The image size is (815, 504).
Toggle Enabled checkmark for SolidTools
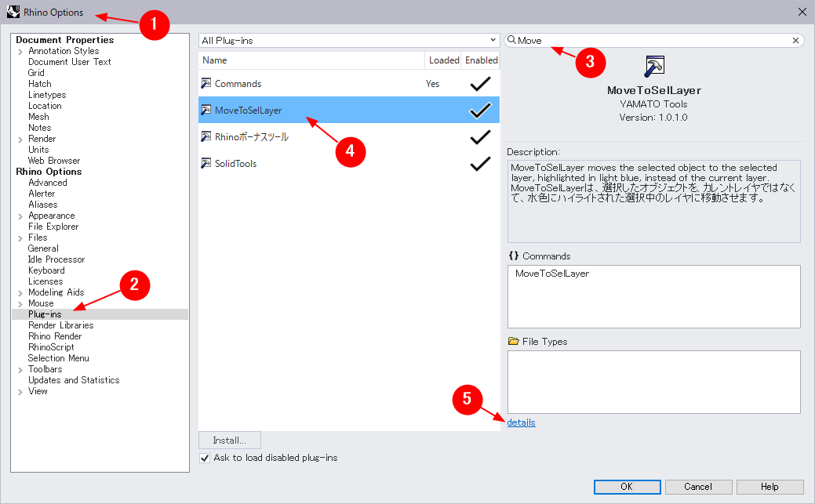[x=480, y=164]
